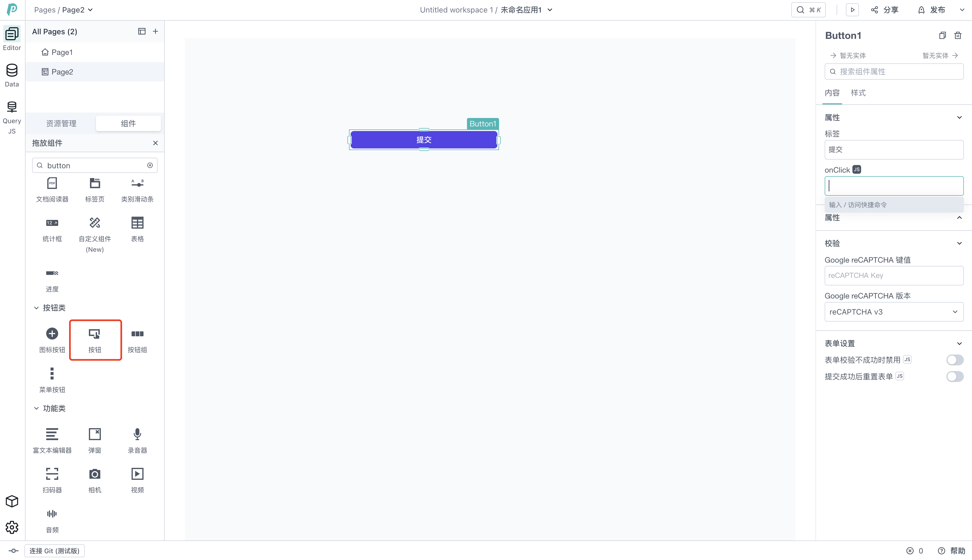This screenshot has width=972, height=560.
Task: Select the 标签页 widget
Action: [x=95, y=190]
